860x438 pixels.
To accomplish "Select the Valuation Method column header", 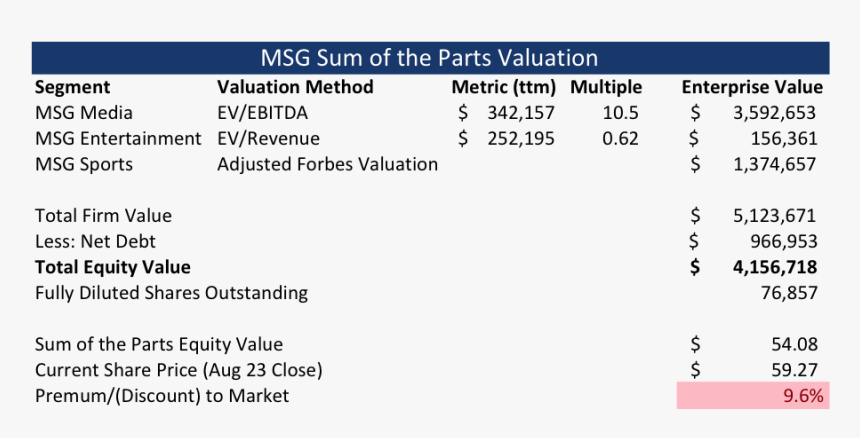I will [x=295, y=87].
